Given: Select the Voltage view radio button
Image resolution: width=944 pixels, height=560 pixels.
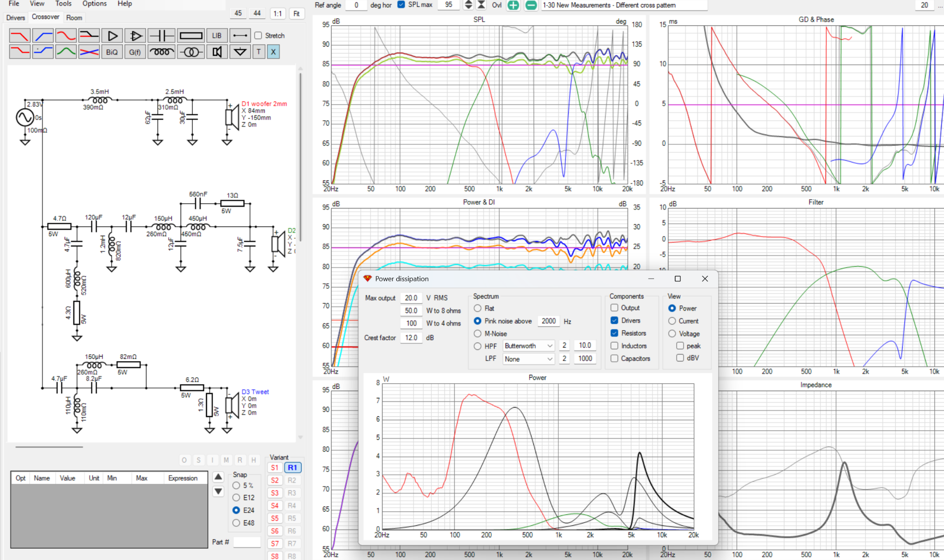Looking at the screenshot, I should pyautogui.click(x=672, y=333).
